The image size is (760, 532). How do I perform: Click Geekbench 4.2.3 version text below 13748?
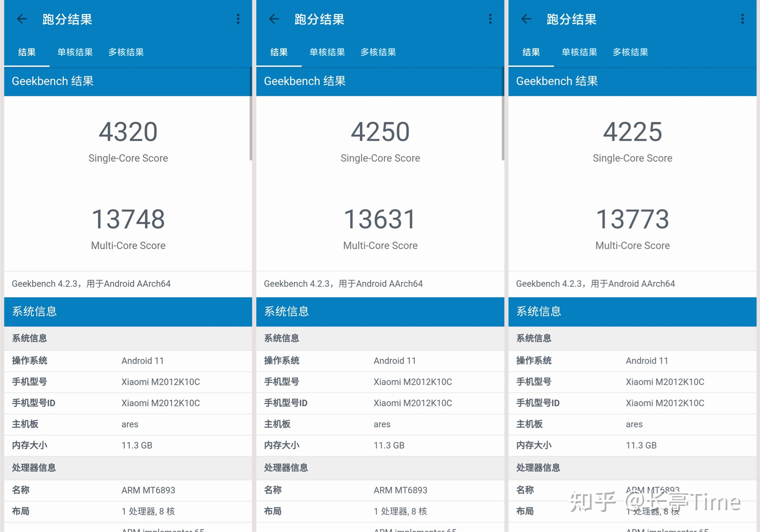coord(91,284)
